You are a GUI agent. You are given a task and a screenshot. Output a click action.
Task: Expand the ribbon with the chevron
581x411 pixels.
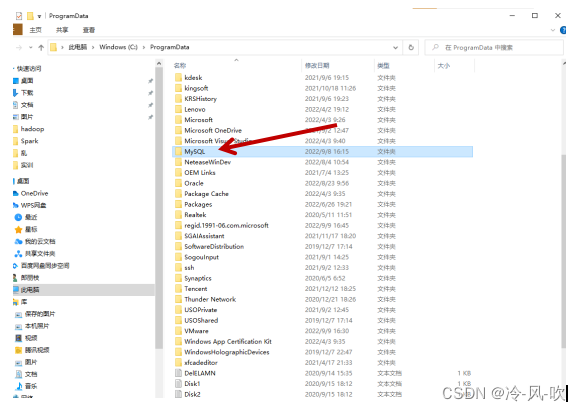click(x=552, y=30)
